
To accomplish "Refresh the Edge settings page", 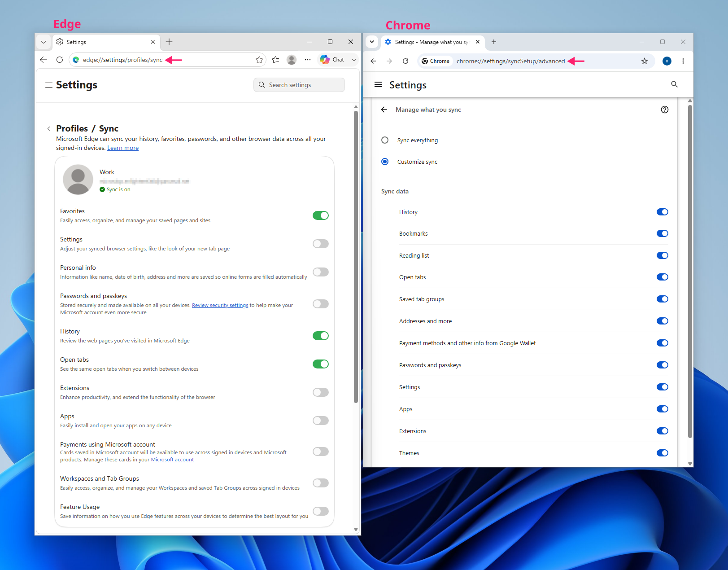I will point(59,60).
